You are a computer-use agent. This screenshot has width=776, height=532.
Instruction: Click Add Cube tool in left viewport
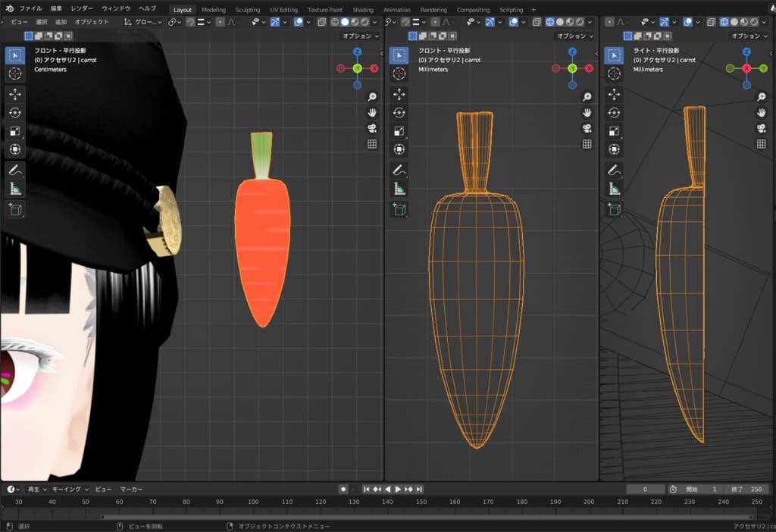pyautogui.click(x=15, y=210)
